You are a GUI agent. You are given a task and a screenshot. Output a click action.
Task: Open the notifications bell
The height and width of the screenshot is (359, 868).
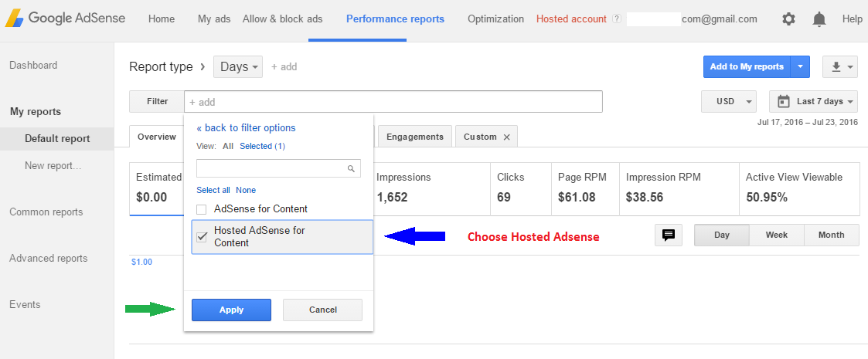click(819, 19)
